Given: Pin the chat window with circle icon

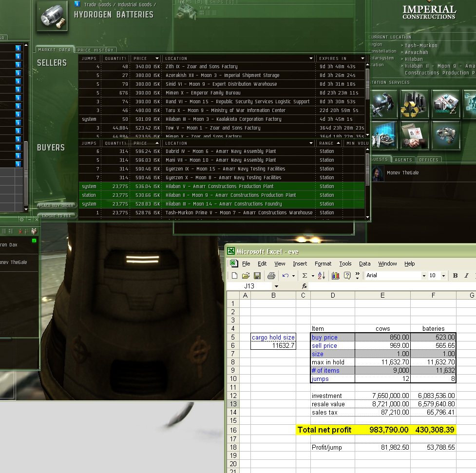Looking at the screenshot, I should pyautogui.click(x=21, y=219).
